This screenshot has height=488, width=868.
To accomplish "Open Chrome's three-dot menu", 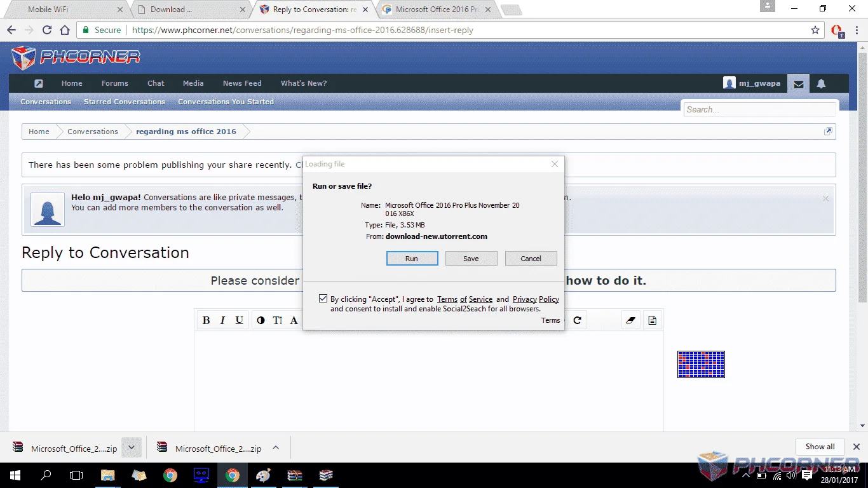I will click(x=857, y=30).
